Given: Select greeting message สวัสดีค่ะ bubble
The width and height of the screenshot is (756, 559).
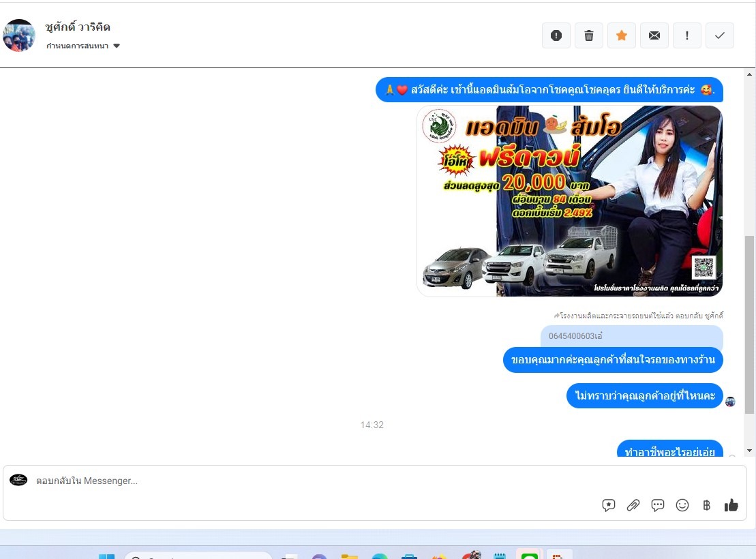Looking at the screenshot, I should (x=549, y=90).
